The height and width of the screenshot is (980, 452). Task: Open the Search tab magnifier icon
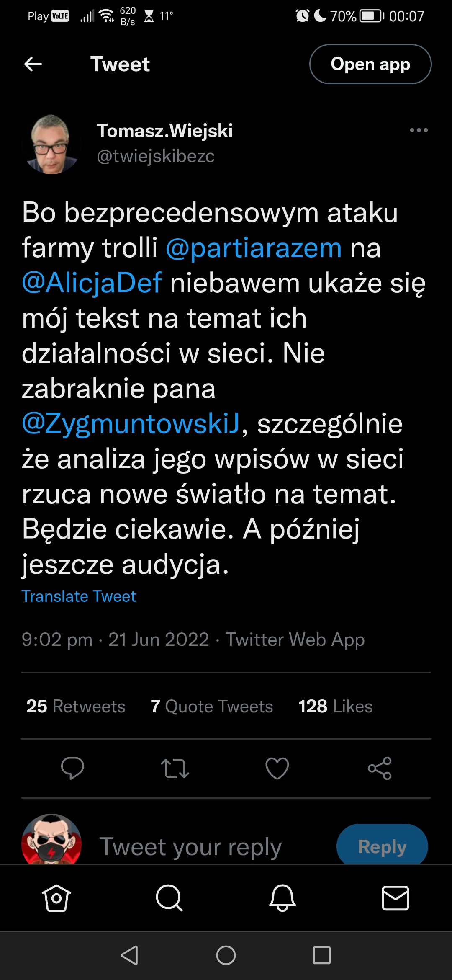[x=169, y=898]
